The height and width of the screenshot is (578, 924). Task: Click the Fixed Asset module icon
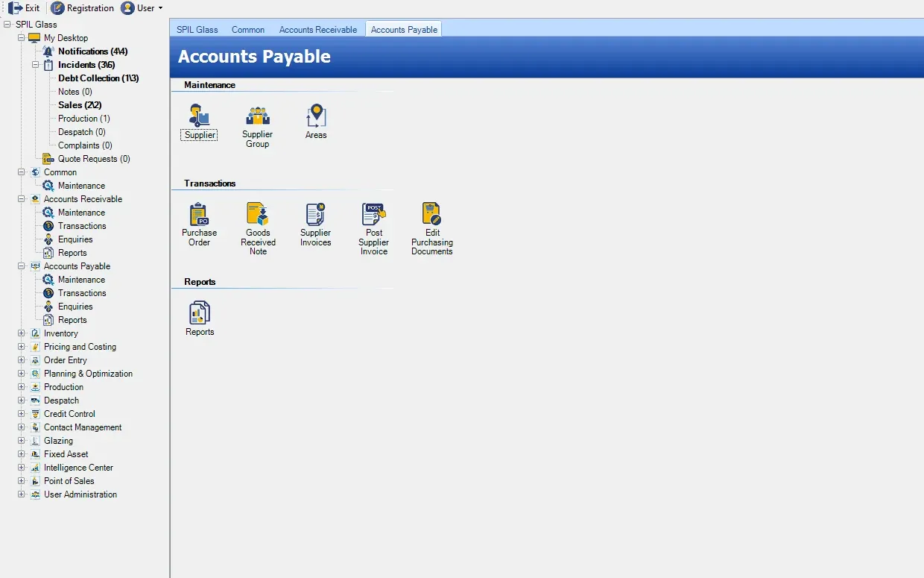click(x=35, y=454)
